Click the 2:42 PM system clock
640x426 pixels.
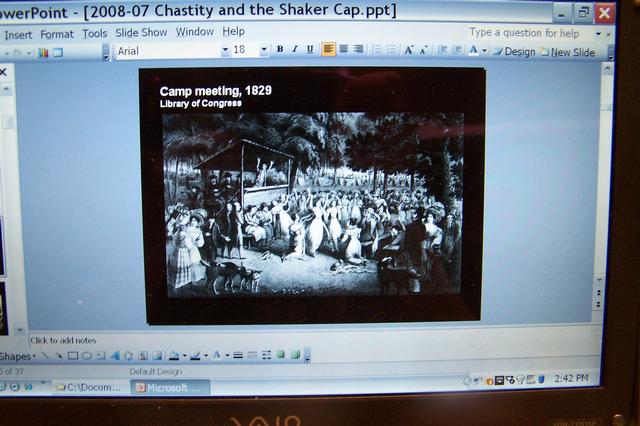coord(571,378)
